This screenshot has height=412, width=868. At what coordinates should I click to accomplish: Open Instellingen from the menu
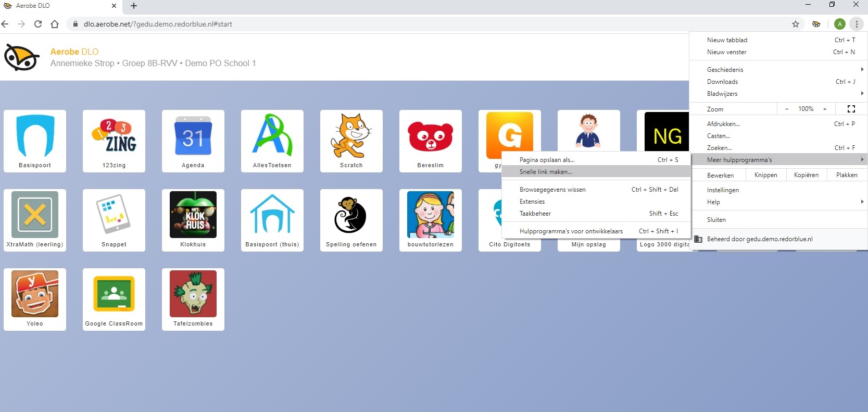[779, 190]
